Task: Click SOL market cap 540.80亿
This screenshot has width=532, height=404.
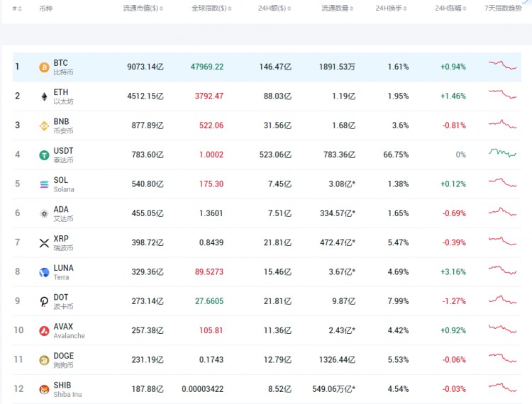Action: pos(148,184)
